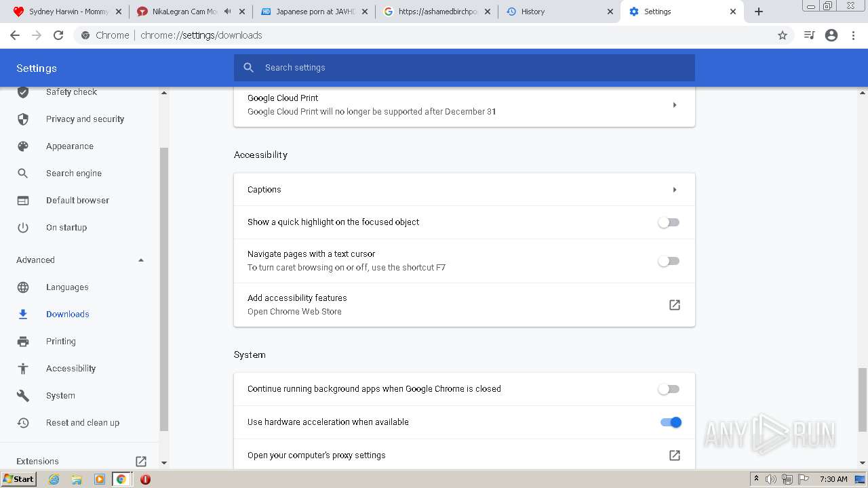Screen dimensions: 868x488
Task: Click the Search engine magnifier icon
Action: 23,174
